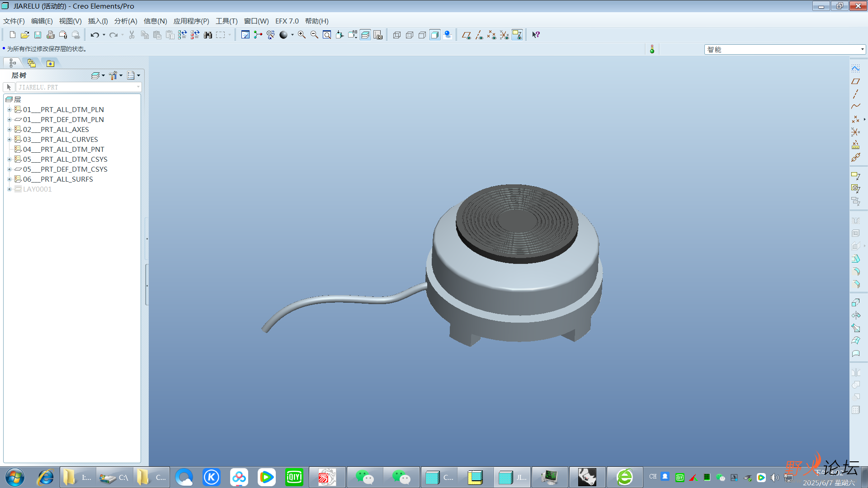This screenshot has width=868, height=488.
Task: Expand 03___PRT_ALL_CURVES layer
Action: coord(9,140)
